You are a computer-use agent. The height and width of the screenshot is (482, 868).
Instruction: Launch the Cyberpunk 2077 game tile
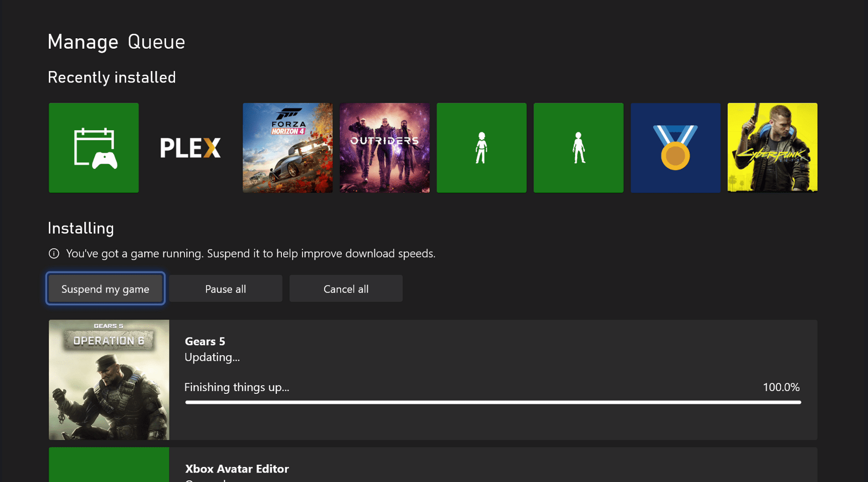tap(772, 147)
